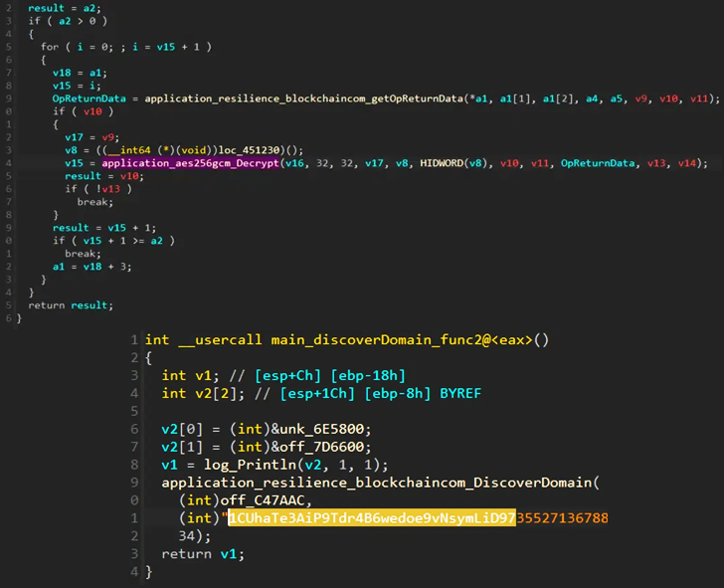Click the OpReturnData variable being assigned
The height and width of the screenshot is (588, 724).
[x=89, y=98]
